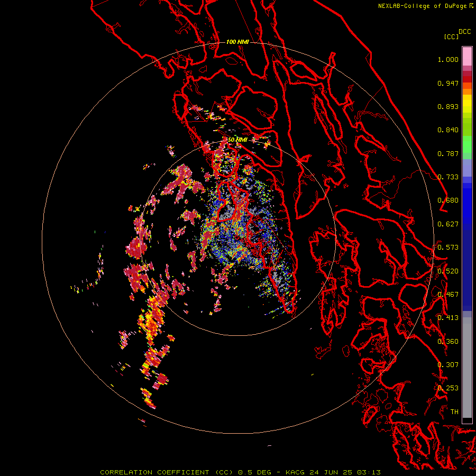Select the 0.307 scale value
476x476 pixels.
pyautogui.click(x=448, y=365)
